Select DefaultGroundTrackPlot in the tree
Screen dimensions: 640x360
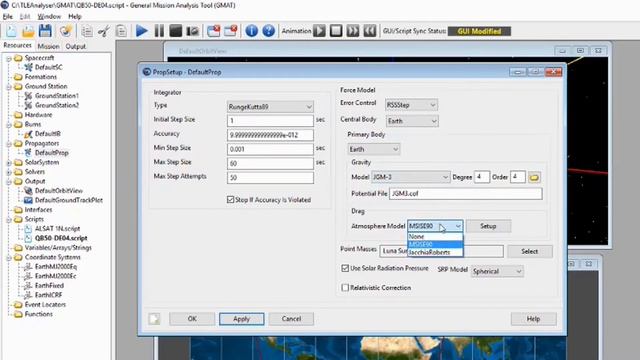pos(68,200)
